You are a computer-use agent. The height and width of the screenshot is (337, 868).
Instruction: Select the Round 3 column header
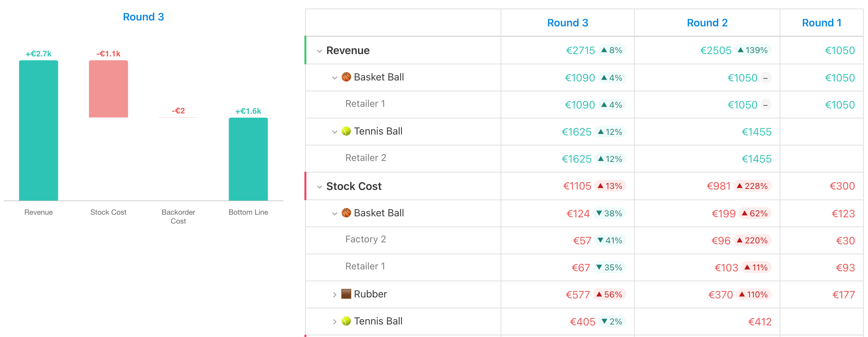coord(567,22)
